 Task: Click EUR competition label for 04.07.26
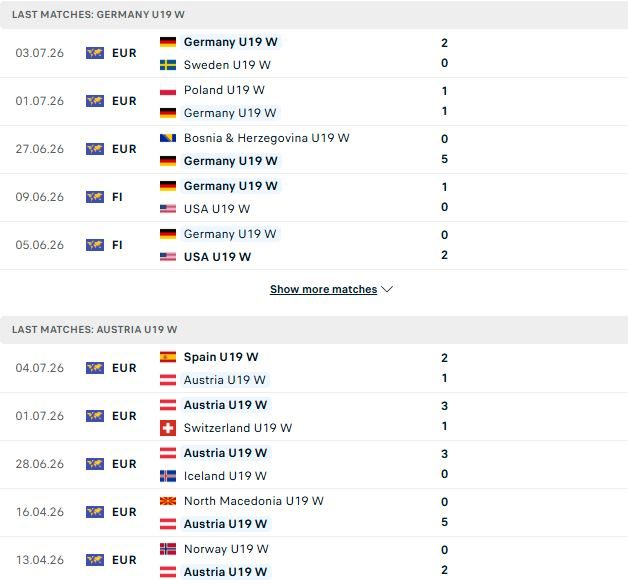click(124, 368)
